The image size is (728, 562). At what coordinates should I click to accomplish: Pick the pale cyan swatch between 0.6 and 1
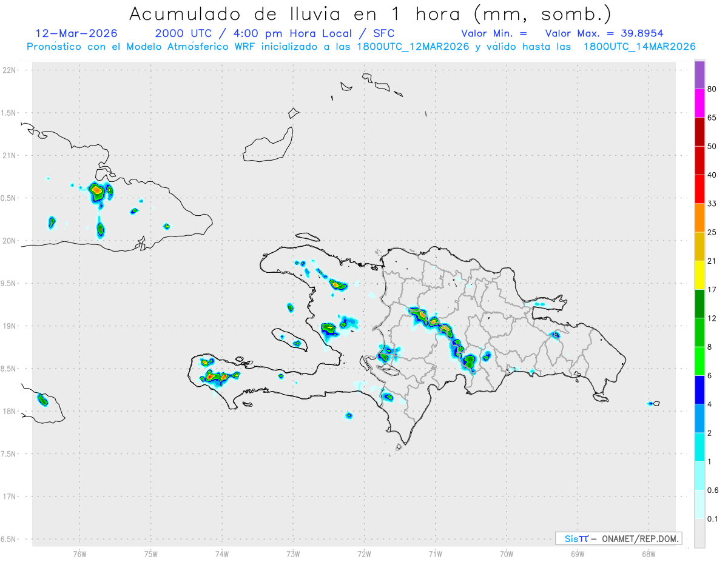pyautogui.click(x=699, y=475)
